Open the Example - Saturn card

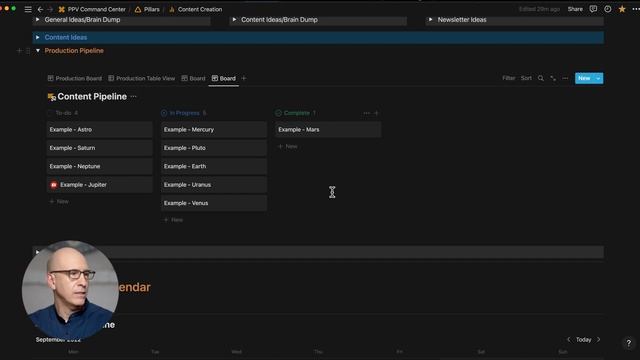(x=100, y=148)
